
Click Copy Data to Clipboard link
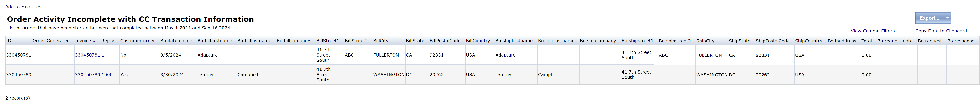pyautogui.click(x=941, y=31)
